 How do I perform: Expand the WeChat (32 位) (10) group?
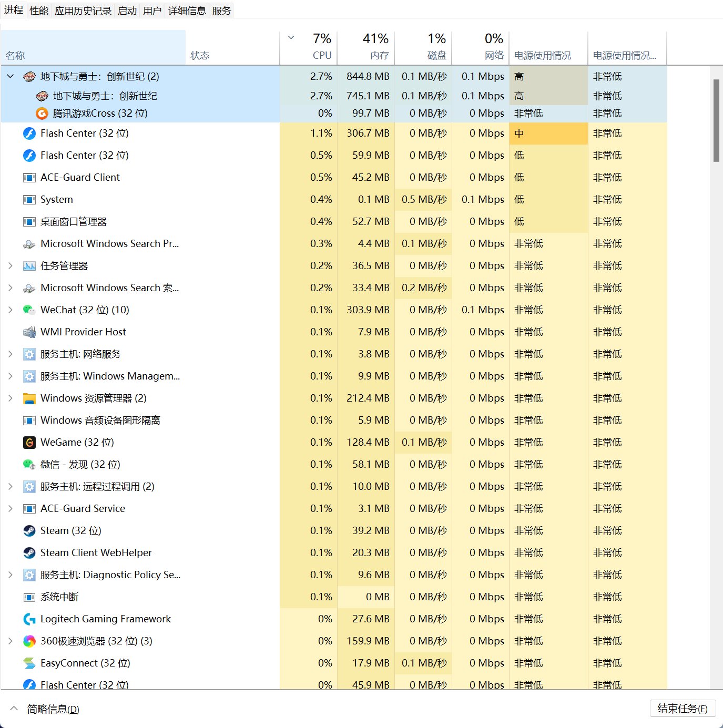pos(11,310)
